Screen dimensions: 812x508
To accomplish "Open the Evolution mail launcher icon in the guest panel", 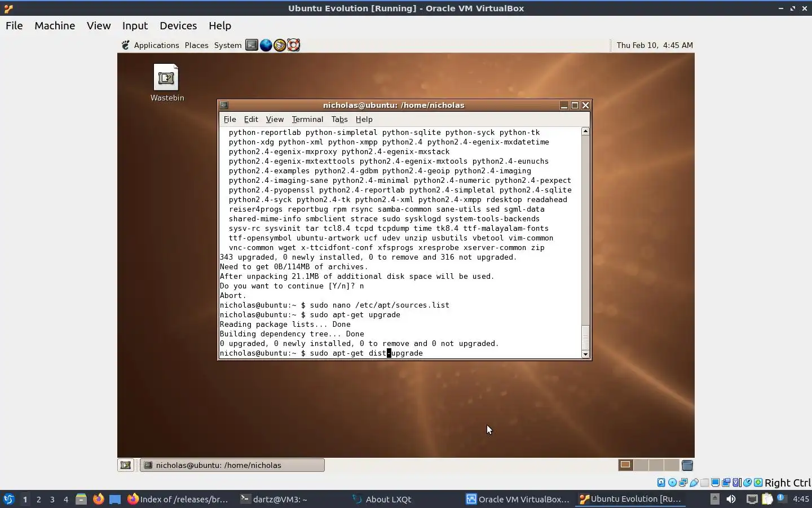I will (x=280, y=45).
